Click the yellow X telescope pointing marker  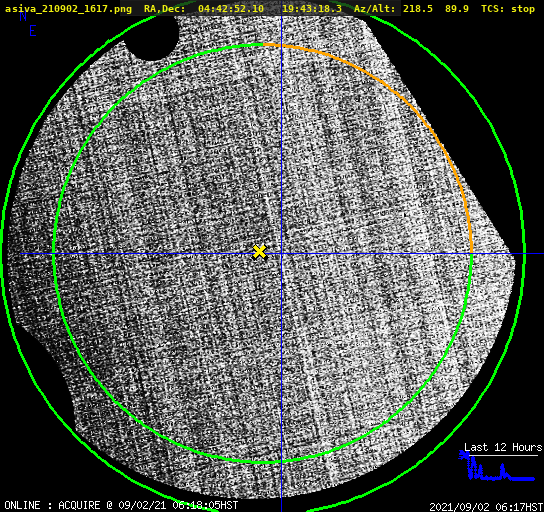[259, 252]
